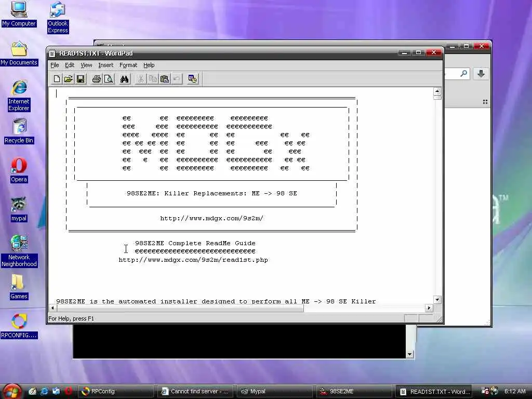Click the Opera quick launch icon

click(x=68, y=391)
